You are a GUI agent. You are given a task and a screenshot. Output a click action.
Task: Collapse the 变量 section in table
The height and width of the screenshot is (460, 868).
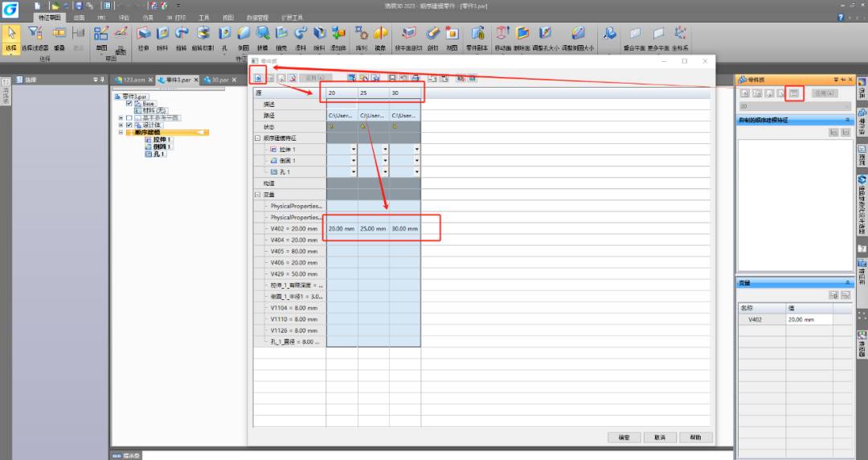pos(258,195)
